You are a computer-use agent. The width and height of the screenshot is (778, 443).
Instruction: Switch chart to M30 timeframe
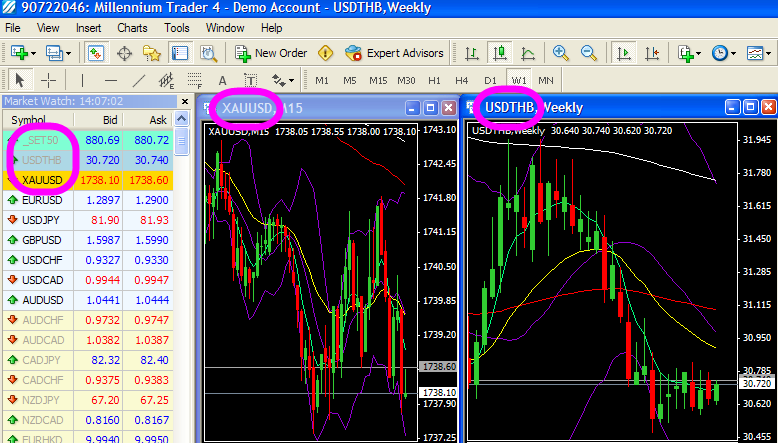coord(406,80)
